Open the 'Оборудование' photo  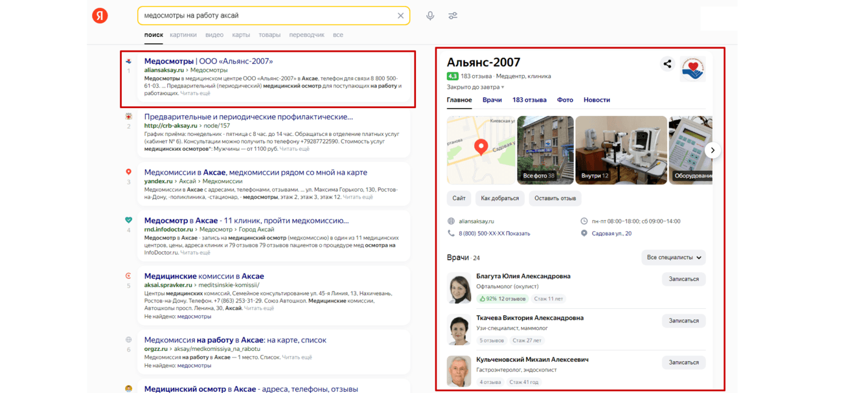click(691, 150)
